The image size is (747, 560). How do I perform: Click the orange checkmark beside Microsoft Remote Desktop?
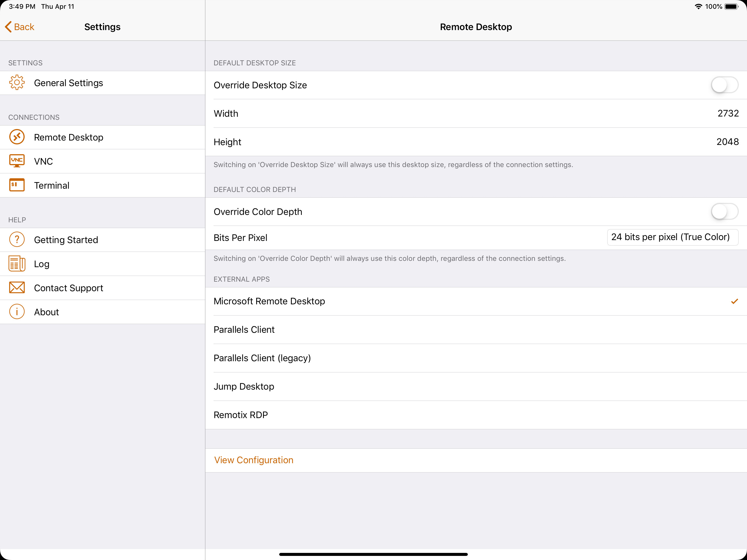[734, 301]
